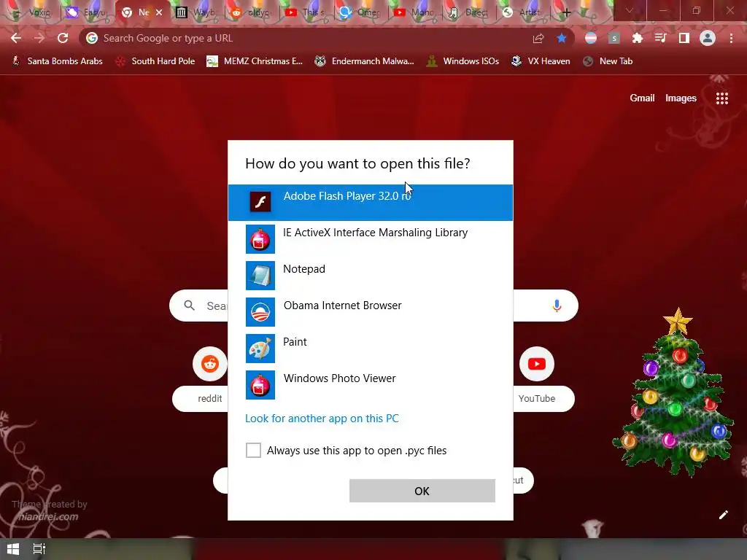Click the browser forward arrow
The image size is (747, 560).
point(39,38)
